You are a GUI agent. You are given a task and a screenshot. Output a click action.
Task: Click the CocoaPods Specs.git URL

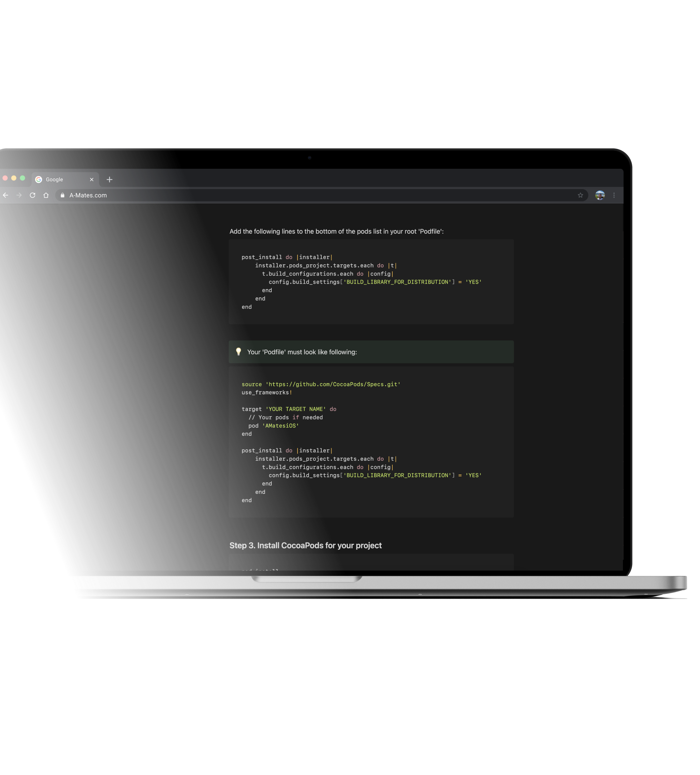(333, 384)
